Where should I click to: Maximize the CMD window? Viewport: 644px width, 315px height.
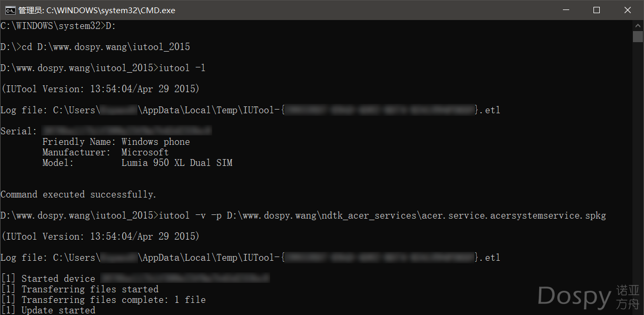coord(596,10)
